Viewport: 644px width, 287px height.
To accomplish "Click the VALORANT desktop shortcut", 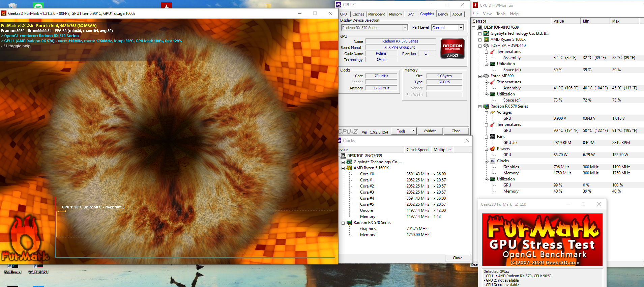I will (38, 269).
